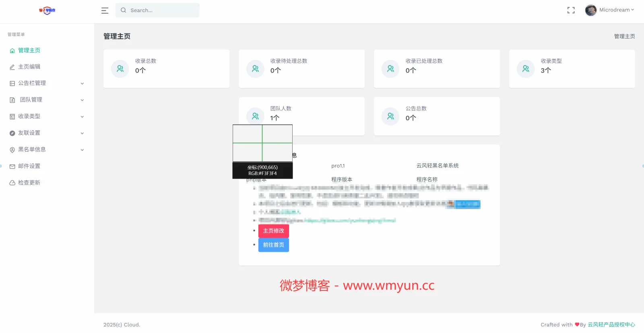
Task: Open the 友联设置 sidebar menu
Action: 47,133
